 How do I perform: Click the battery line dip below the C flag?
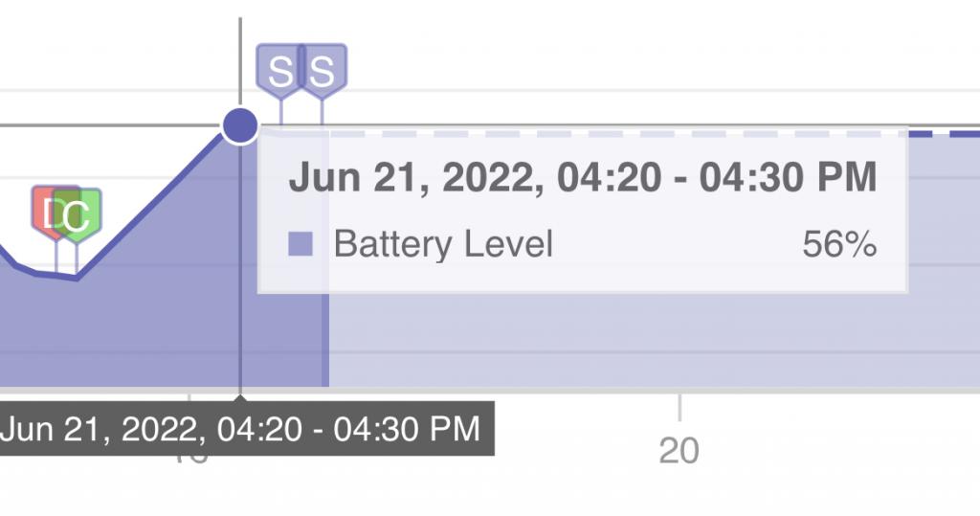point(77,277)
